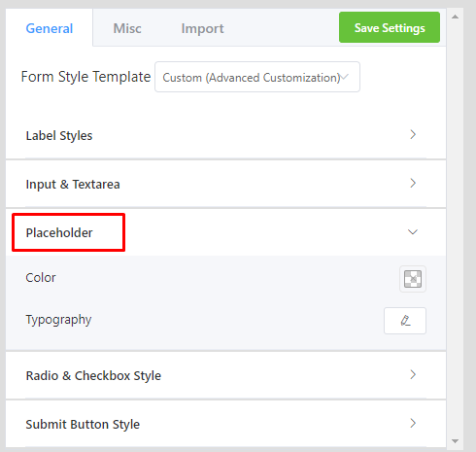The height and width of the screenshot is (452, 476).
Task: Open the Form Style Template dropdown
Action: click(257, 77)
